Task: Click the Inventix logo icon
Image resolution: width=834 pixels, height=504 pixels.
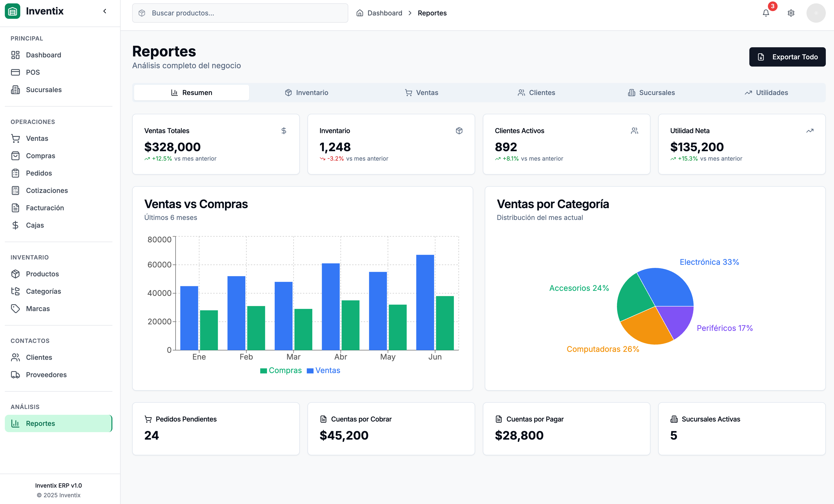Action: (13, 11)
